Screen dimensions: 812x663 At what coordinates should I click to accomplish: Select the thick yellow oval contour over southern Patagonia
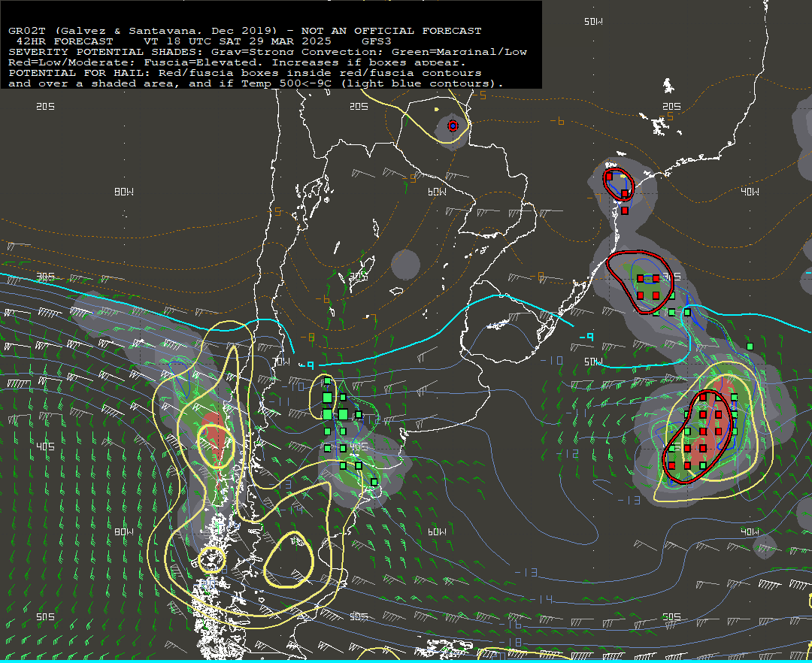point(289,560)
